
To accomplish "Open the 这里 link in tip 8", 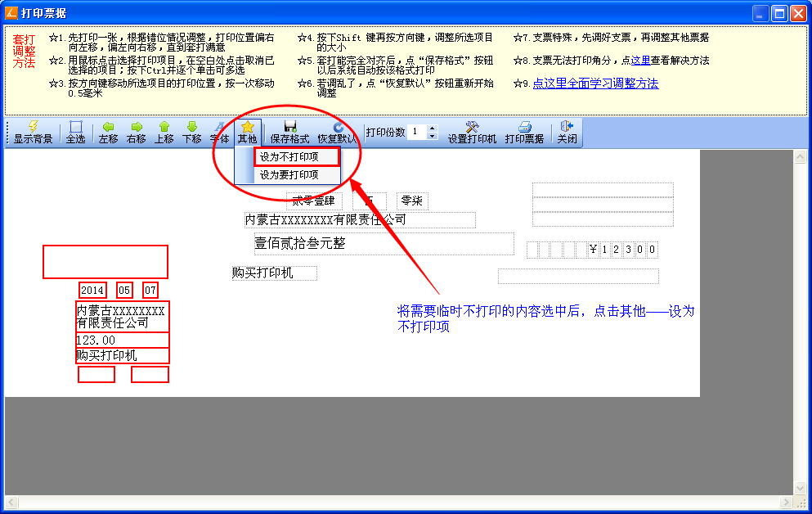I will [640, 60].
